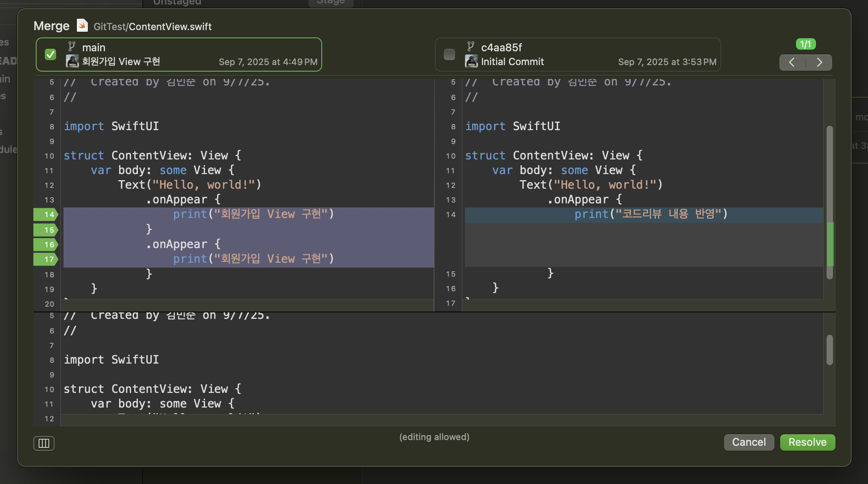Viewport: 868px width, 484px height.
Task: Click the right pane vertical scrollbar
Action: point(830,171)
